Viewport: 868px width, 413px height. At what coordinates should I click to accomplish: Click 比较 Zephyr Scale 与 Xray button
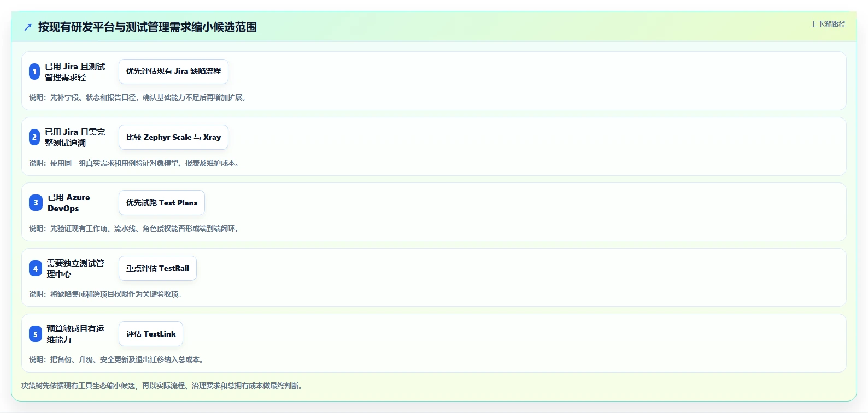pos(173,137)
